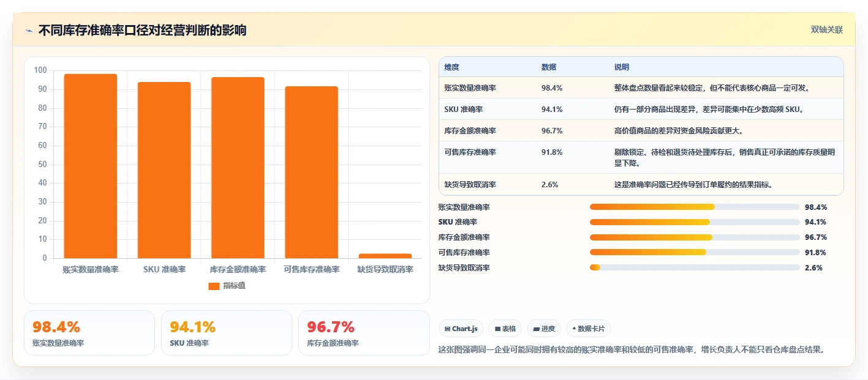
Task: Click the 可售库存准确率 progress bar
Action: (695, 252)
